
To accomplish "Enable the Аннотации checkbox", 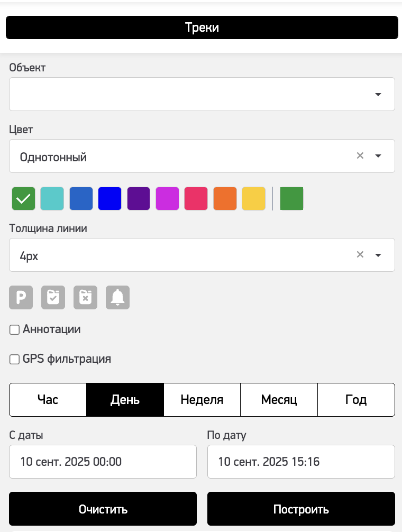I will tap(15, 330).
